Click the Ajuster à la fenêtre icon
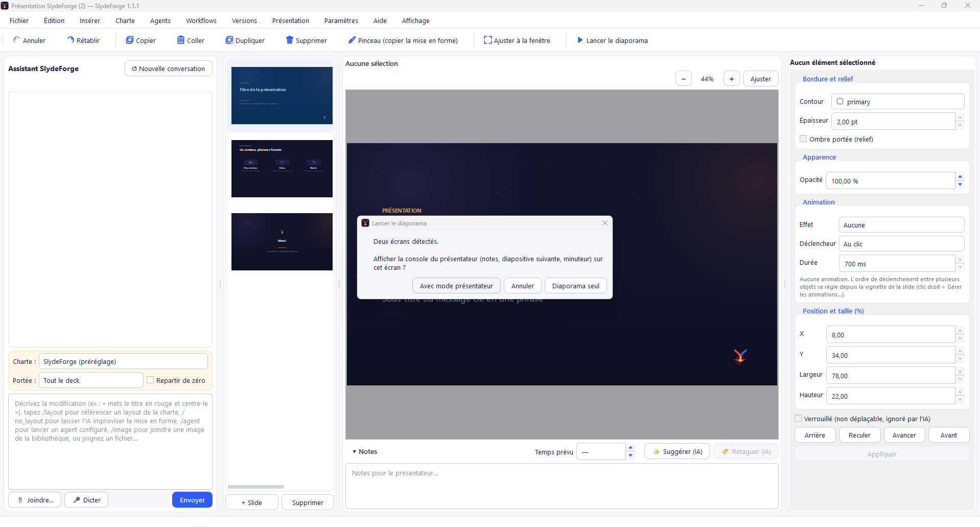 488,40
